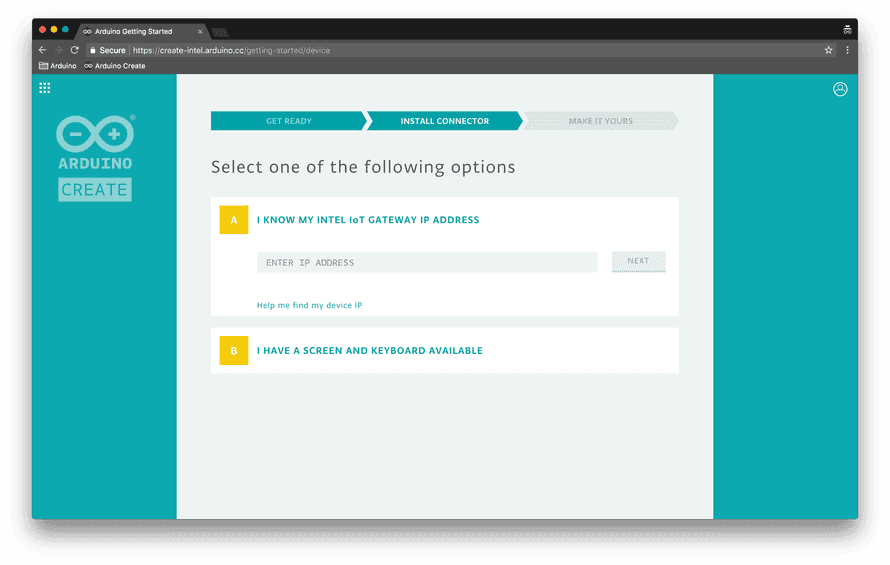Select the yellow option B badge
The width and height of the screenshot is (890, 565).
click(x=233, y=351)
